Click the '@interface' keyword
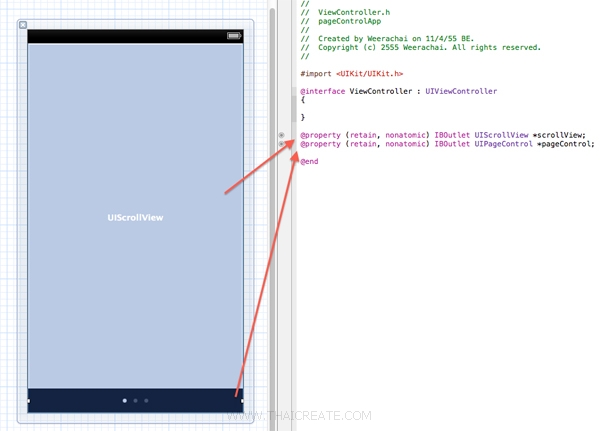Screen dimensions: 600x431 click(x=323, y=91)
